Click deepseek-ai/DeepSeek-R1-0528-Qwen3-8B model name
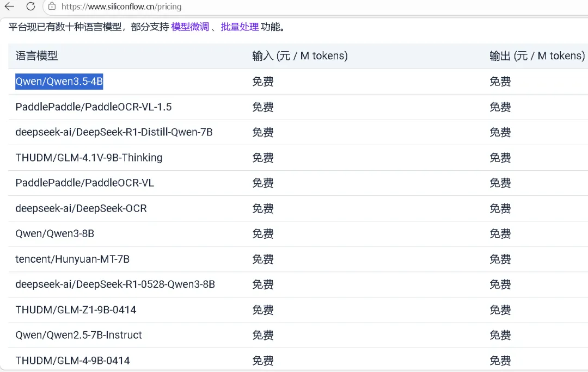The height and width of the screenshot is (372, 588). pos(115,284)
